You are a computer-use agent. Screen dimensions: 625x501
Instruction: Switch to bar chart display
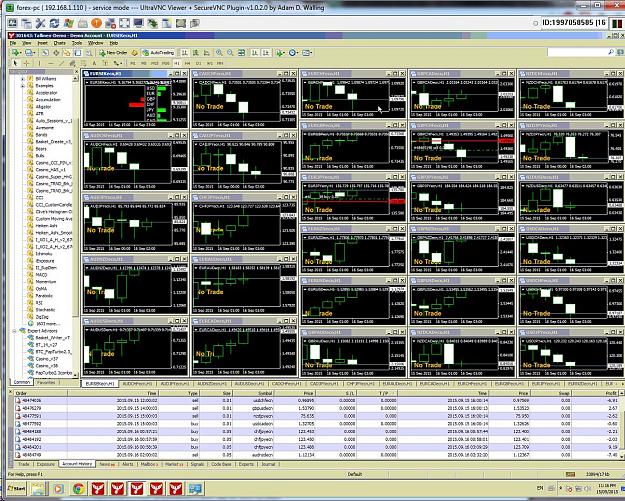(x=185, y=53)
